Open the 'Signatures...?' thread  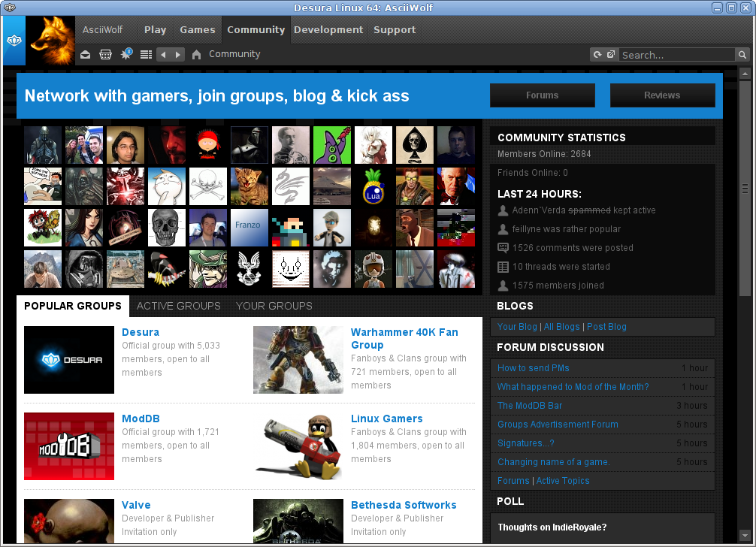tap(525, 443)
